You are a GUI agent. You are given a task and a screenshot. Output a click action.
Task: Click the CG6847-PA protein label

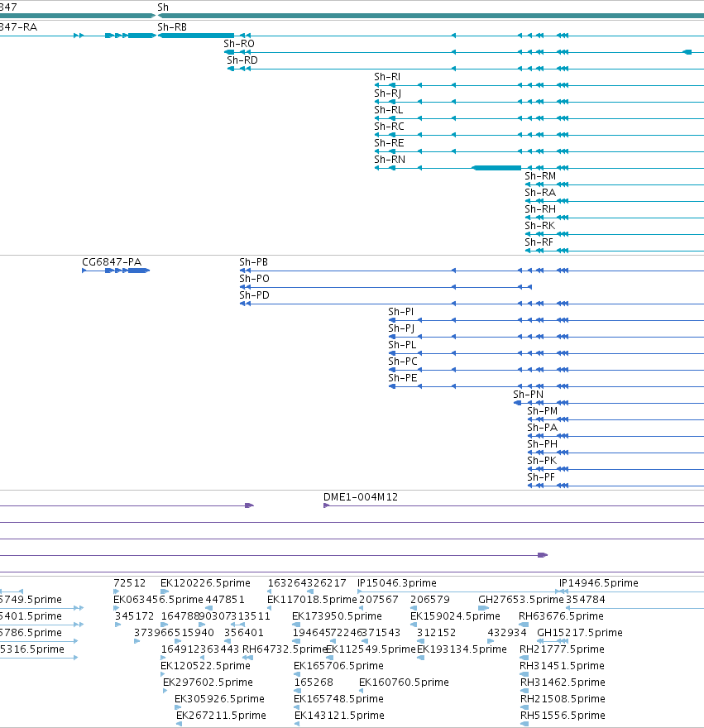112,262
